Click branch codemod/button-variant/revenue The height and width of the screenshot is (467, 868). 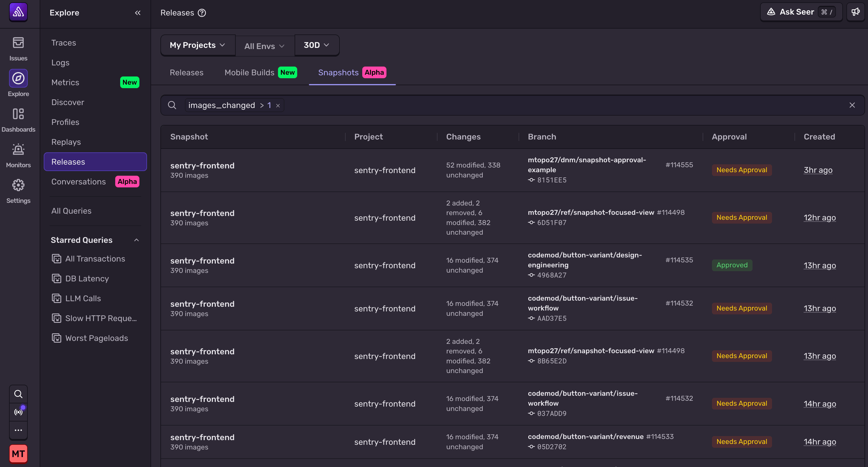coord(586,437)
